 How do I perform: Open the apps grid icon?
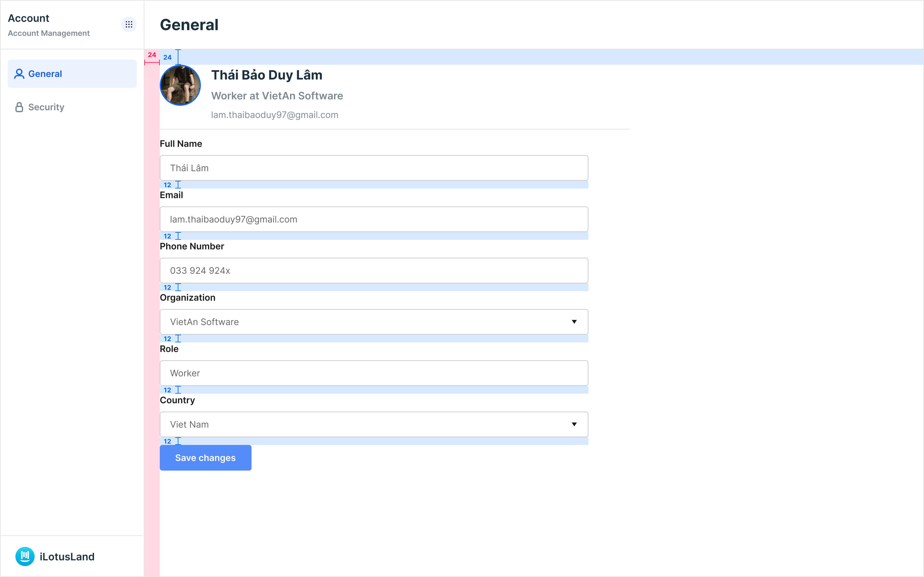tap(129, 24)
